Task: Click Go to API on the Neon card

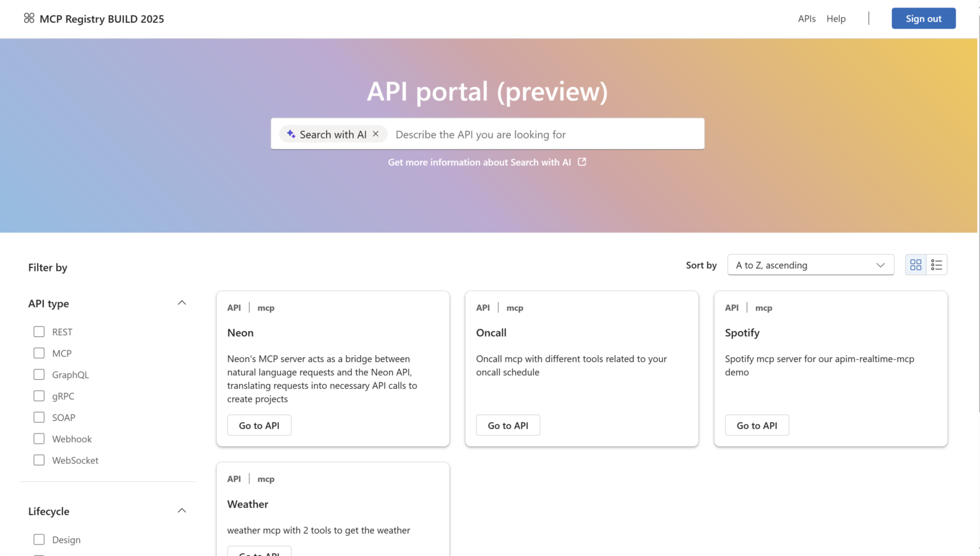Action: [259, 425]
